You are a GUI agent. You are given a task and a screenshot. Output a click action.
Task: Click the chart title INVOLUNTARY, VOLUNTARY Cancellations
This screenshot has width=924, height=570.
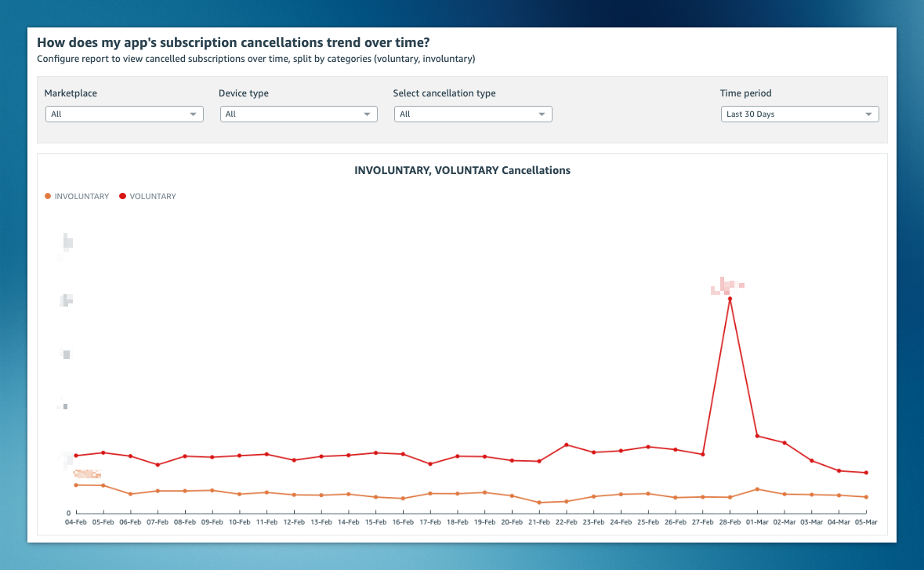click(x=462, y=170)
